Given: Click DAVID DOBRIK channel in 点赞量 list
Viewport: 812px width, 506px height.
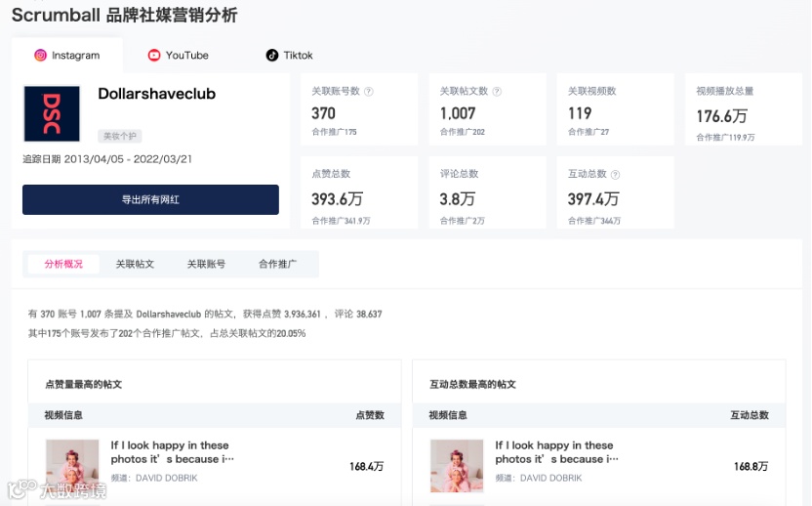Looking at the screenshot, I should tap(166, 478).
